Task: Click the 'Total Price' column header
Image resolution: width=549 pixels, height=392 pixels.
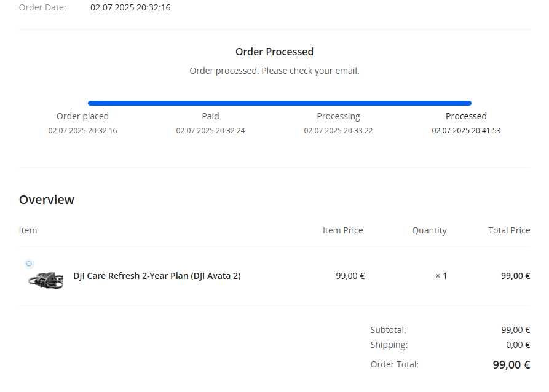Action: tap(509, 230)
